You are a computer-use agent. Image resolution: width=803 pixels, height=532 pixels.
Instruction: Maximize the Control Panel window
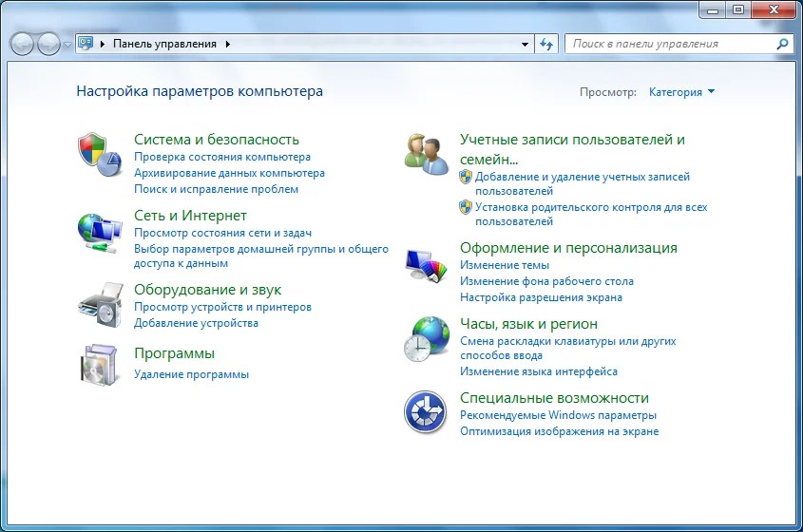pos(738,9)
